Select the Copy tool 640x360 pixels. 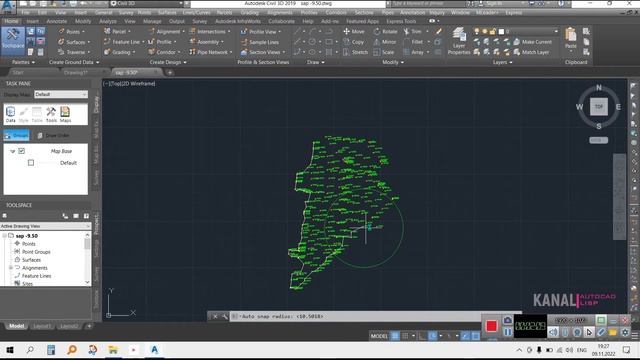[x=353, y=42]
